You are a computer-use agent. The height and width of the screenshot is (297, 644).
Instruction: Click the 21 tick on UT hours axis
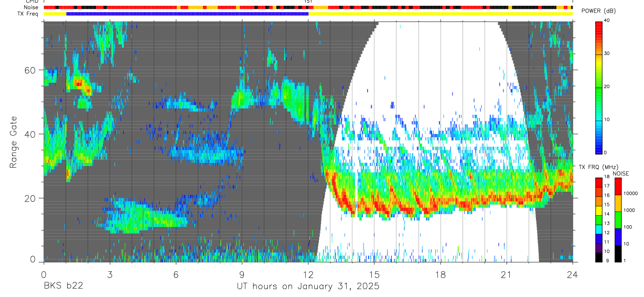click(x=507, y=274)
